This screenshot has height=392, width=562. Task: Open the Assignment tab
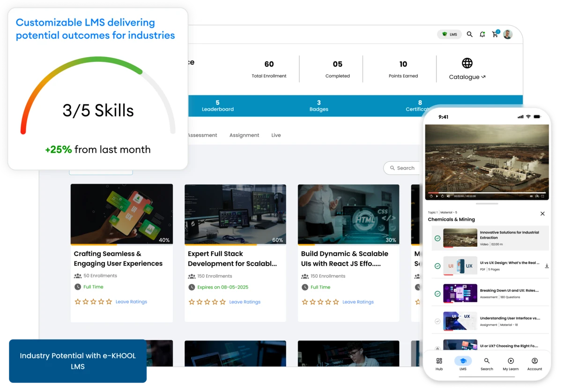[244, 135]
